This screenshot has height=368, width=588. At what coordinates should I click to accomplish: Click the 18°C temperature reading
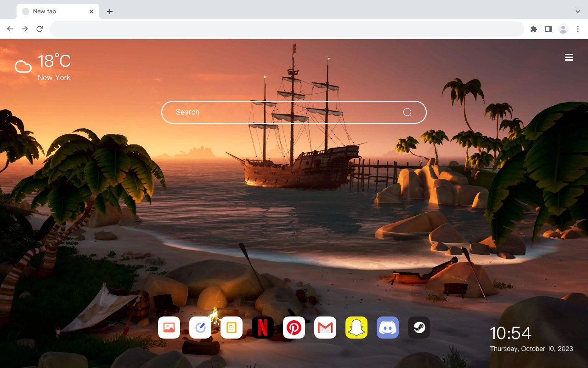(x=54, y=61)
